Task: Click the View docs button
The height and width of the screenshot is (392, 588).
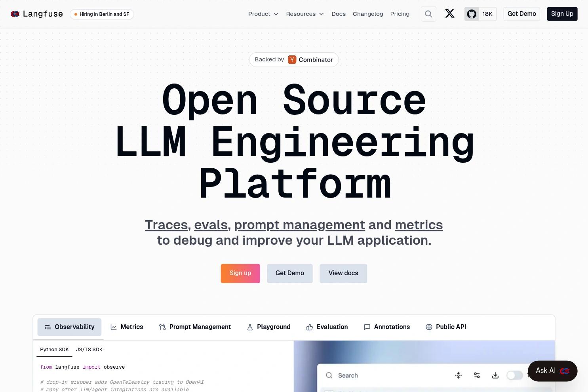Action: 343,273
